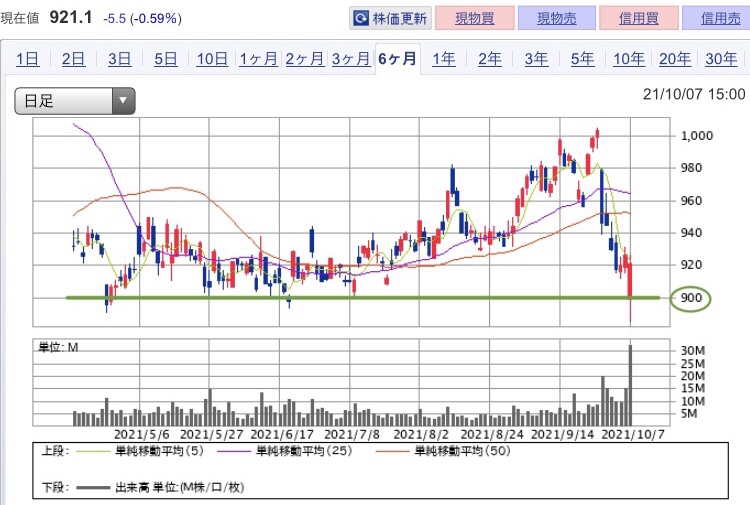Switch chart range to 2日
This screenshot has height=505, width=750.
[x=73, y=59]
